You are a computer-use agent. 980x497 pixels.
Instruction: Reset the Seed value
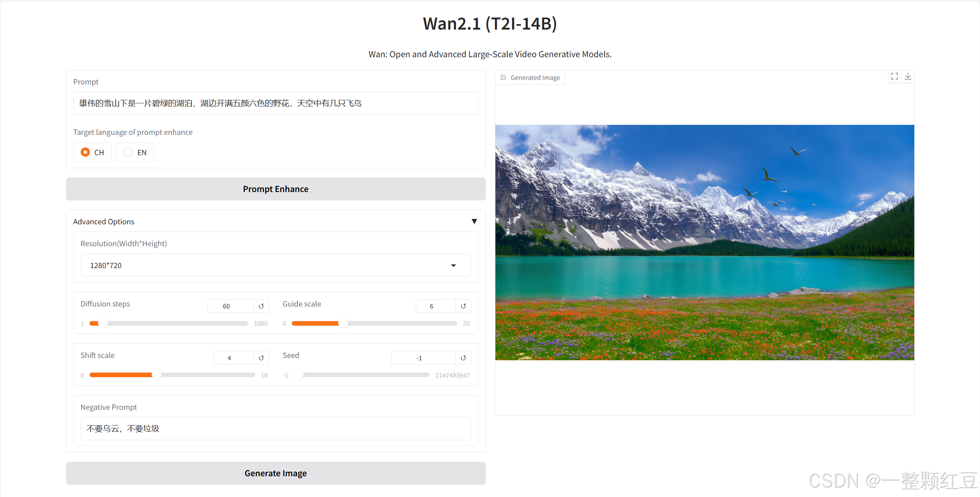click(x=463, y=358)
